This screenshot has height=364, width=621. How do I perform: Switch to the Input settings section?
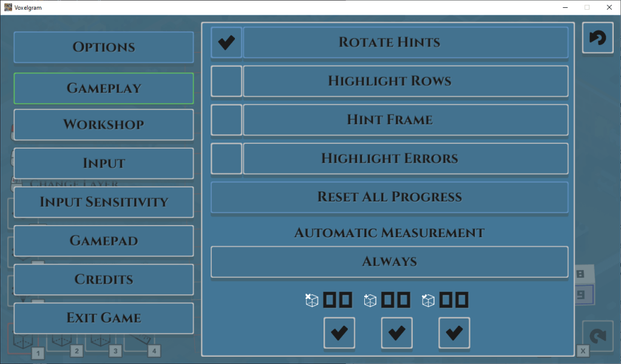pyautogui.click(x=104, y=163)
